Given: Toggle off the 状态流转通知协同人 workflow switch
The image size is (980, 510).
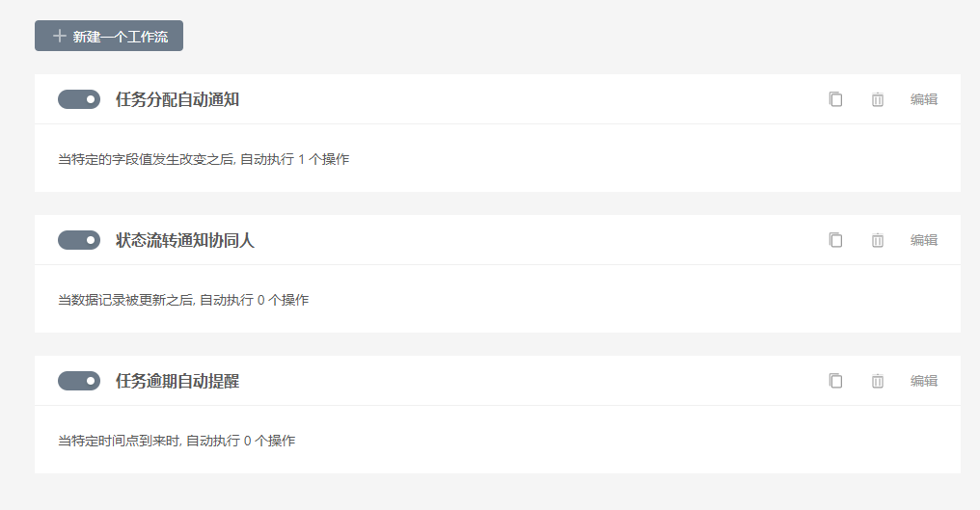Looking at the screenshot, I should coord(79,240).
